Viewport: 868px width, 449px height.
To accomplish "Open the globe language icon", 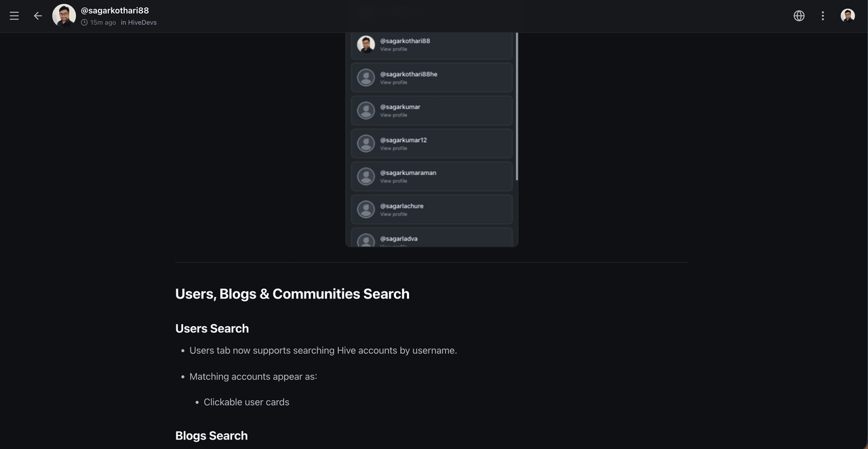I will 799,16.
